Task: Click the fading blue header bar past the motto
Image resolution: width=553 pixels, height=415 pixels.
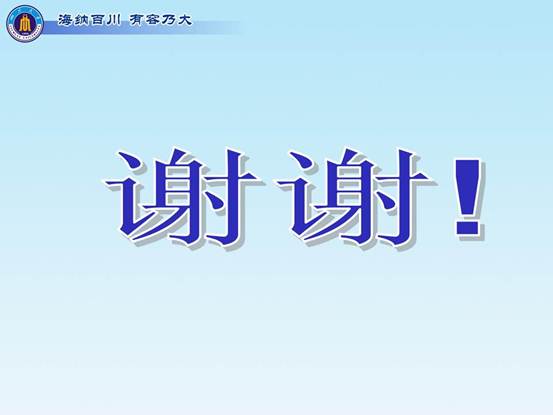Action: (217, 28)
